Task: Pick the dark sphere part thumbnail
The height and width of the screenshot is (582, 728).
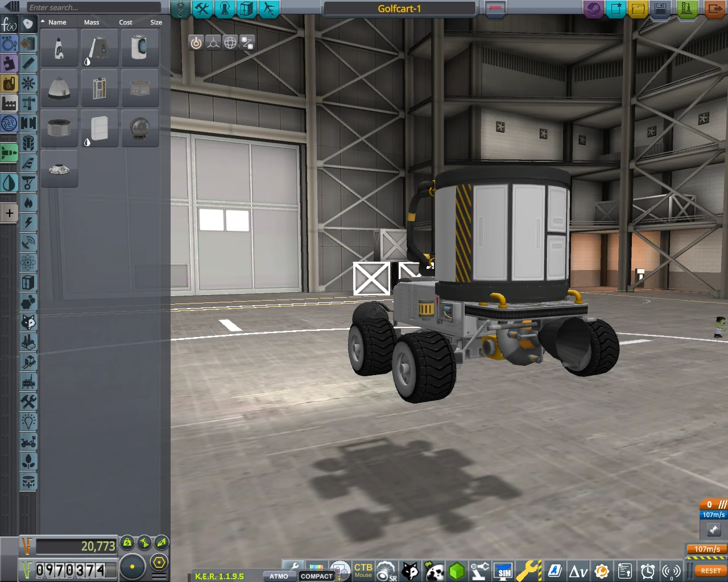Action: (139, 128)
